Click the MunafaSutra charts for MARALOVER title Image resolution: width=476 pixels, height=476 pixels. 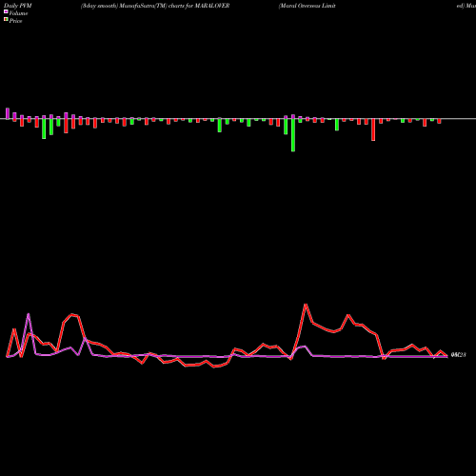click(155, 6)
